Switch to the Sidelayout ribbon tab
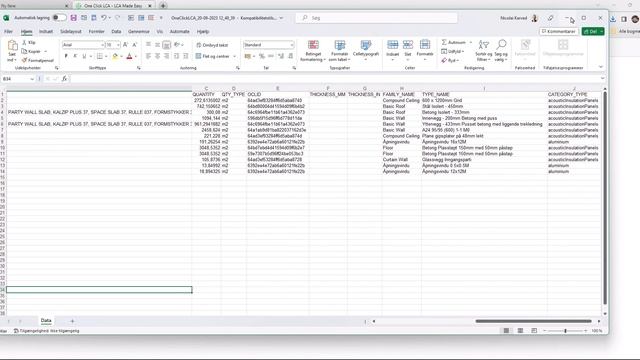The height and width of the screenshot is (360, 640). (x=71, y=31)
